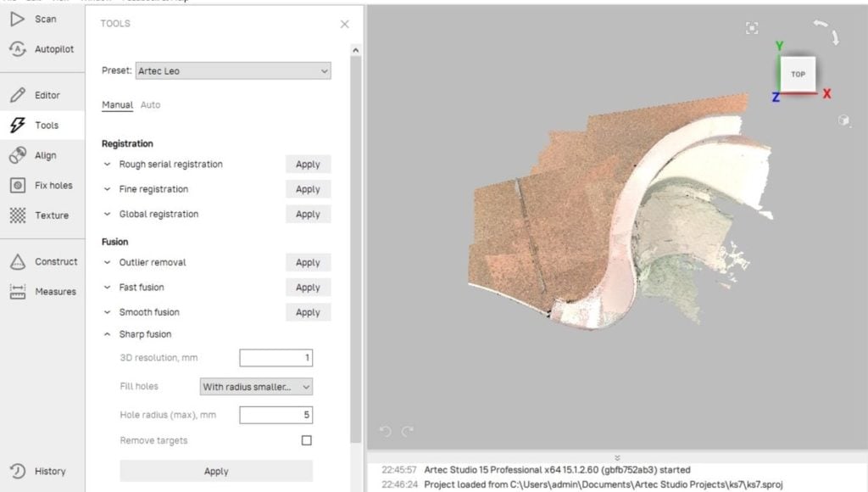Launch Autopilot mode
Image resolution: width=868 pixels, height=492 pixels.
pyautogui.click(x=42, y=49)
